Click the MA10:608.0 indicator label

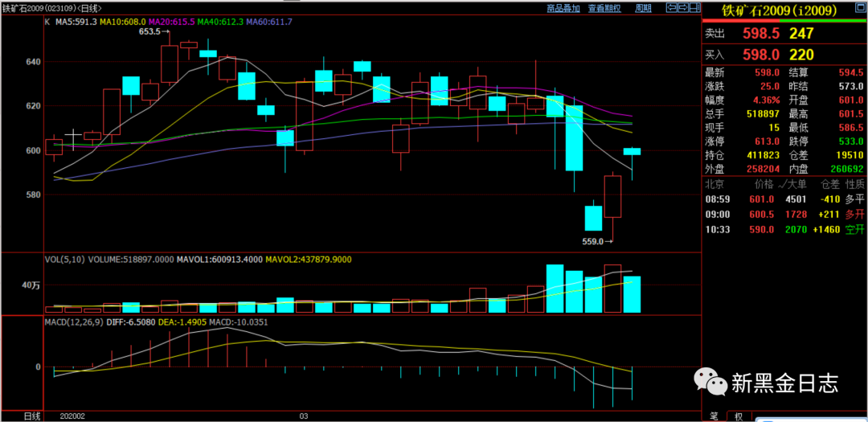[123, 22]
